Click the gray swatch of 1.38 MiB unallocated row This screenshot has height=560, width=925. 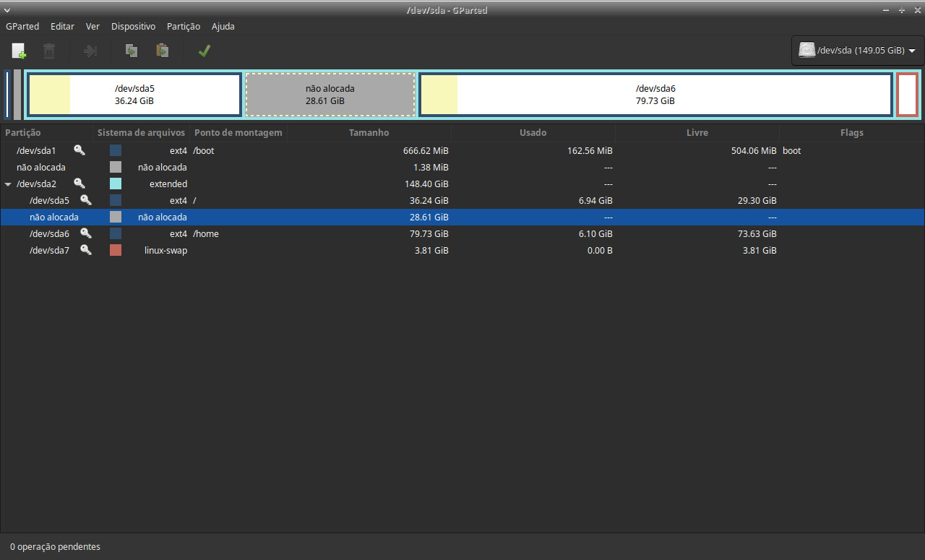[116, 167]
